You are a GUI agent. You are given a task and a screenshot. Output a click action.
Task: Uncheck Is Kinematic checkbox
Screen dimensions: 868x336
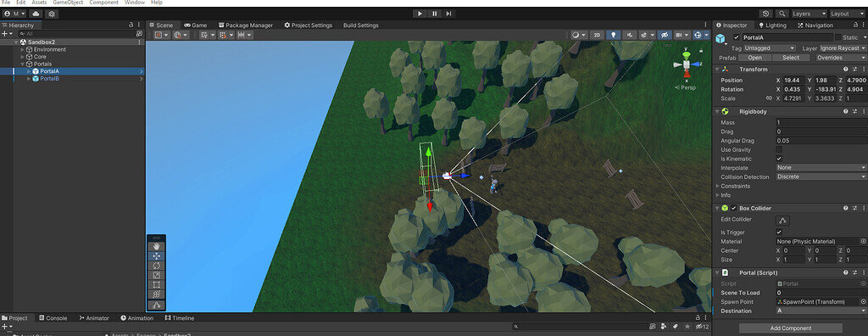[780, 159]
